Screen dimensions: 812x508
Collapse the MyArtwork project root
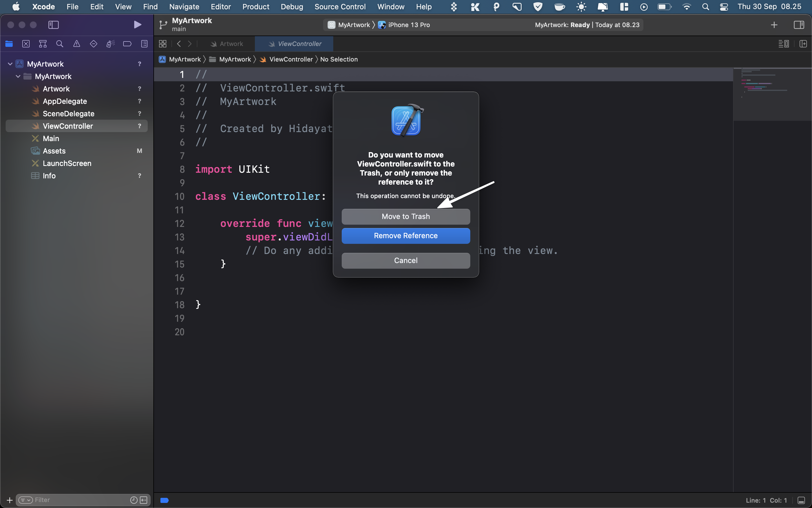point(10,64)
